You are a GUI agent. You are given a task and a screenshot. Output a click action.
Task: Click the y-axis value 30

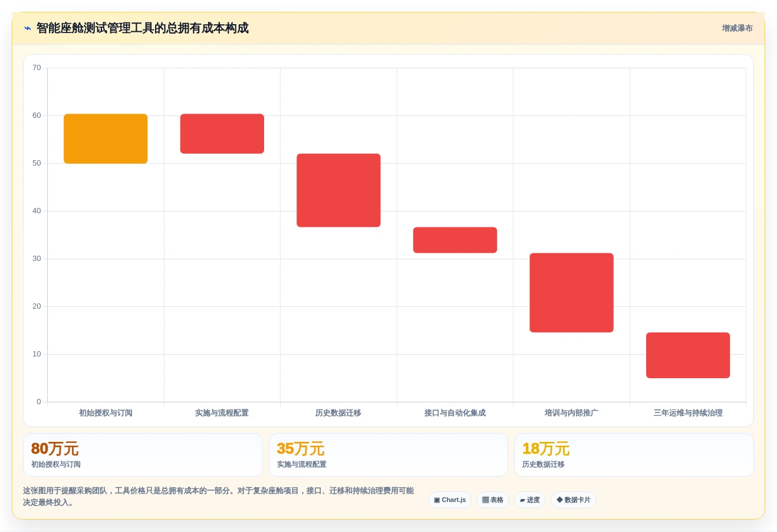[x=37, y=259]
